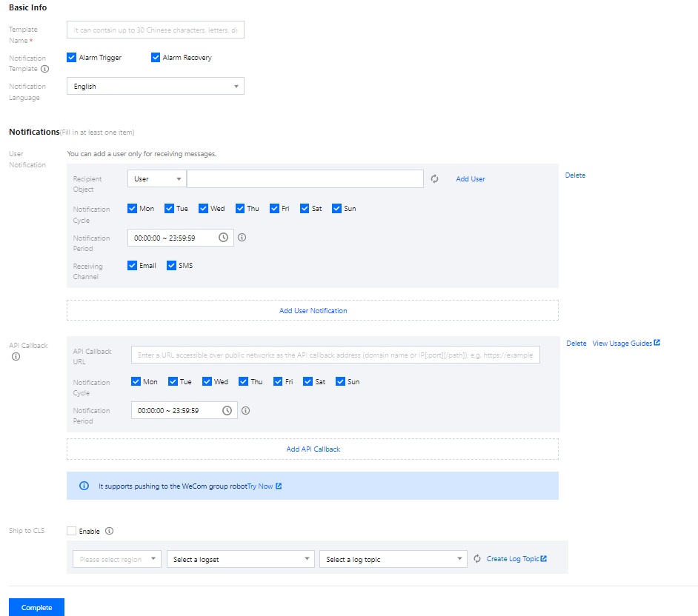Open the Notification Language dropdown
The height and width of the screenshot is (616, 698).
155,87
